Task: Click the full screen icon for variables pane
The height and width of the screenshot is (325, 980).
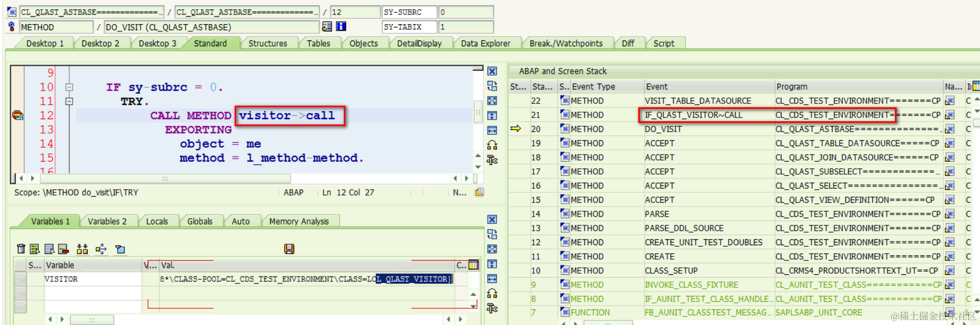Action: [492, 249]
